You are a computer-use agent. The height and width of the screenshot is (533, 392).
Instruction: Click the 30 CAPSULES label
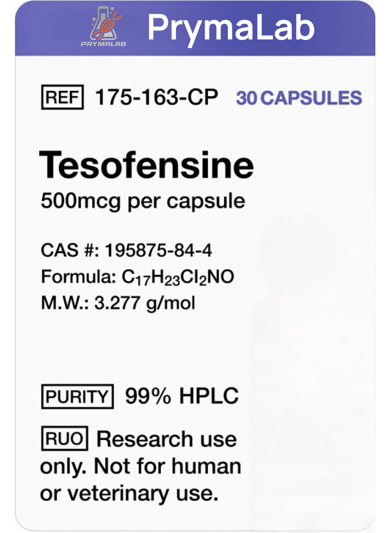(x=299, y=98)
